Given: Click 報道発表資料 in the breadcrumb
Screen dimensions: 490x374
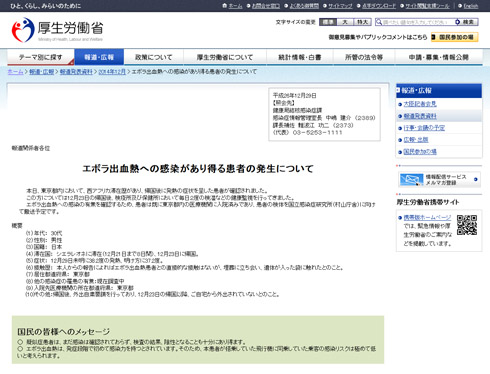Looking at the screenshot, I should pyautogui.click(x=76, y=72).
